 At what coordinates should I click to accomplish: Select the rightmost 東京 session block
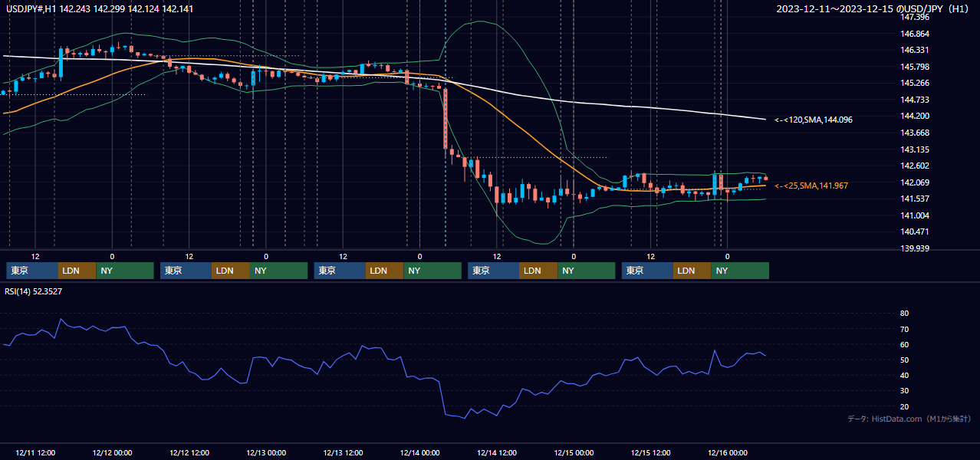tap(648, 271)
